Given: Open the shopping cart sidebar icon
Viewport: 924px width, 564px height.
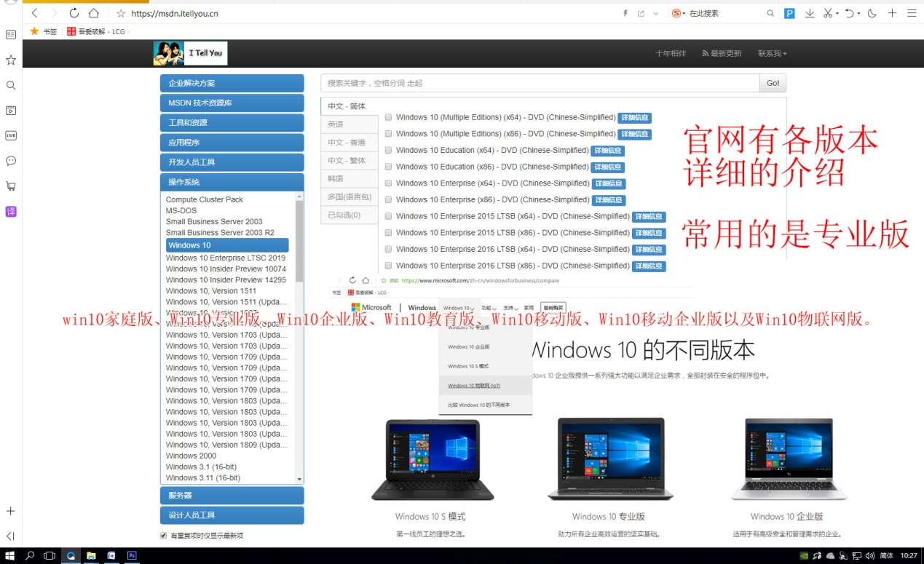Looking at the screenshot, I should [10, 186].
